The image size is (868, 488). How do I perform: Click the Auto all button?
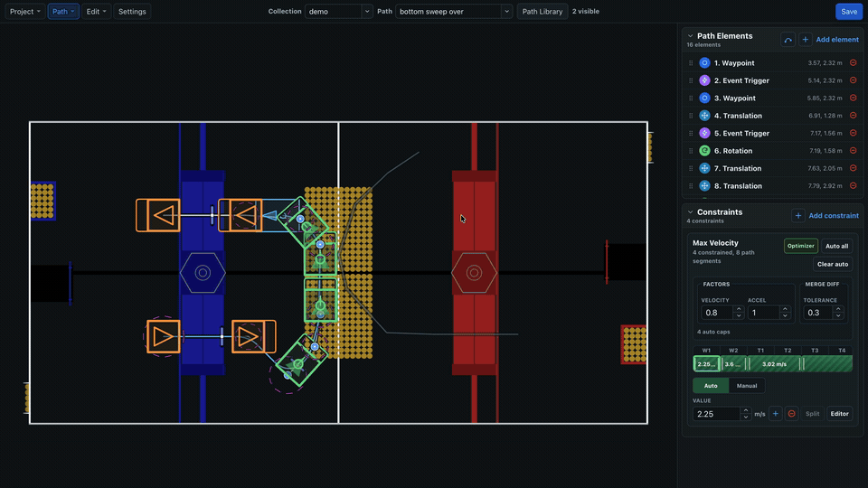(x=836, y=246)
